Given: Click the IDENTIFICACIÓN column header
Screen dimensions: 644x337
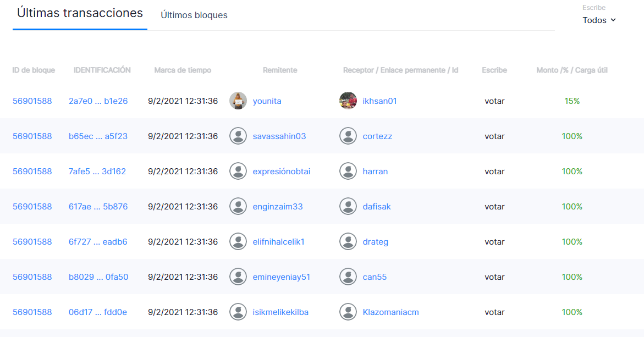Looking at the screenshot, I should click(x=102, y=70).
